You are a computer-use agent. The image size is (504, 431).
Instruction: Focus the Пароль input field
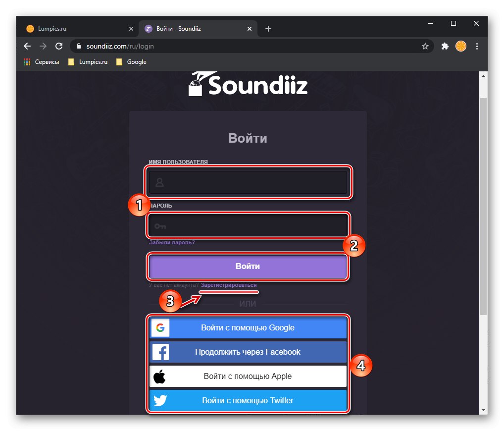pos(248,226)
